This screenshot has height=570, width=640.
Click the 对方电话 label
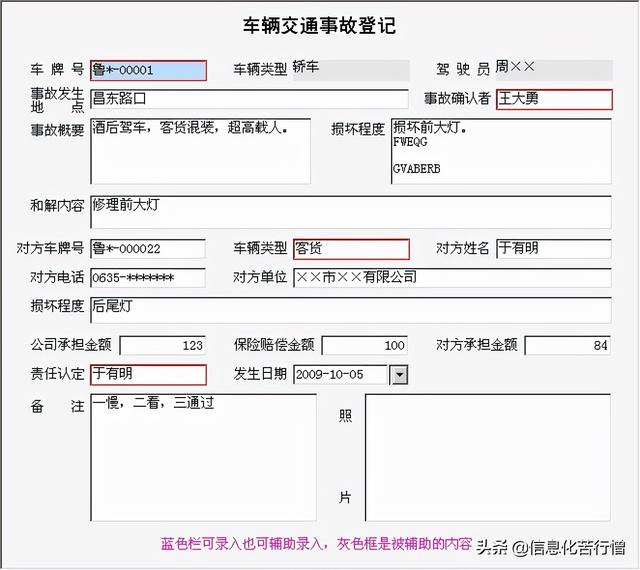57,277
